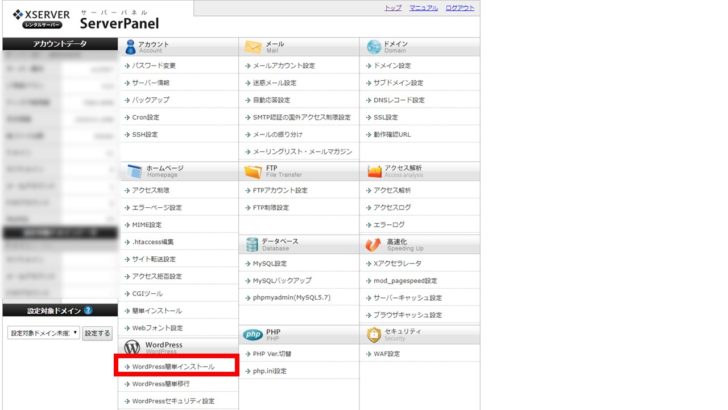The width and height of the screenshot is (728, 410).
Task: Click the Database cylinder icon
Action: [252, 244]
